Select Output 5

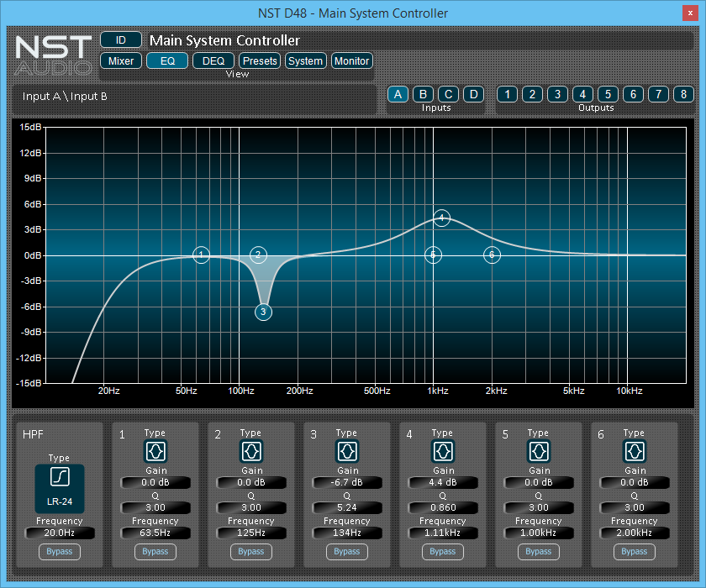[608, 94]
